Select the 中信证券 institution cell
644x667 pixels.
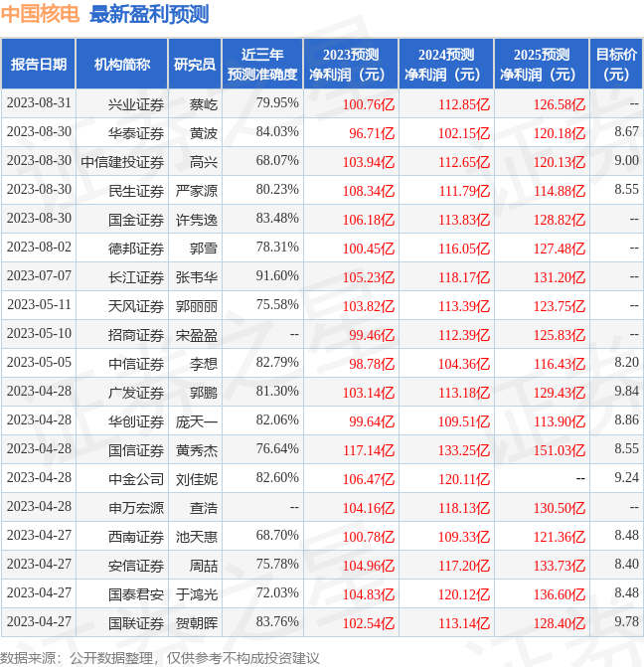pos(122,363)
